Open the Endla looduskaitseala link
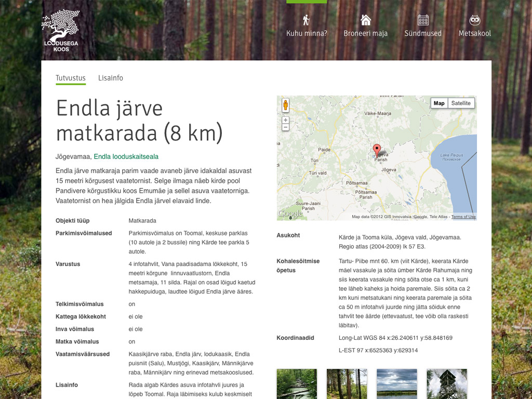Viewport: 532px width, 399px height. point(126,156)
